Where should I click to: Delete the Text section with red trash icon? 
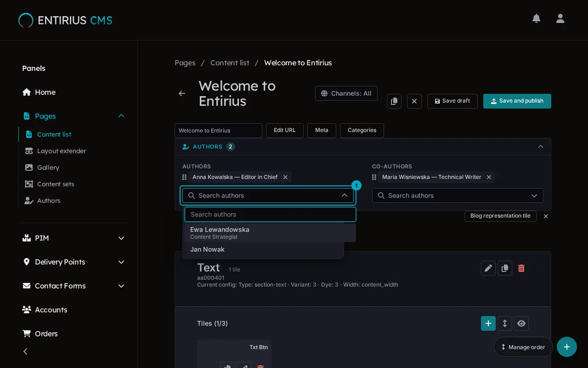click(521, 268)
